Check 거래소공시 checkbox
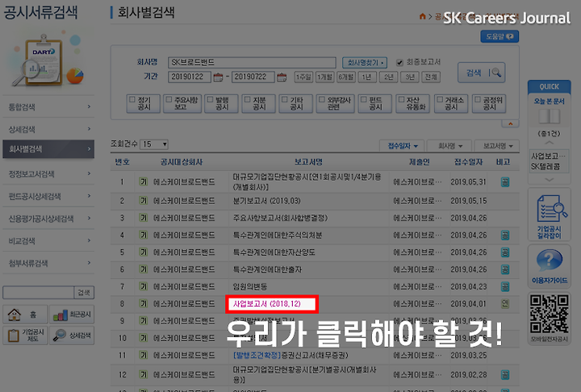Image resolution: width=581 pixels, height=392 pixels. pos(440,99)
